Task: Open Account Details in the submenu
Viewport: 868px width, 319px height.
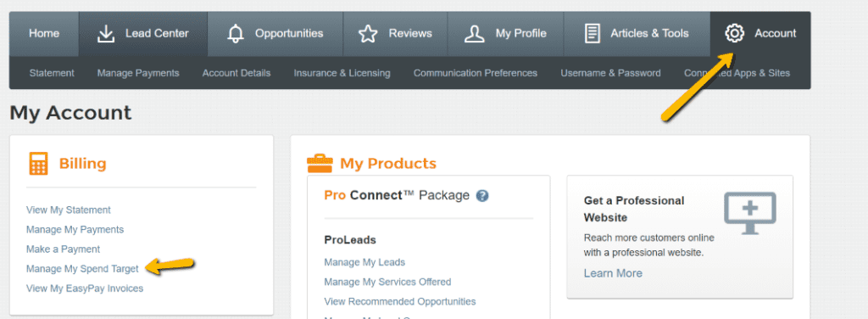Action: point(236,73)
